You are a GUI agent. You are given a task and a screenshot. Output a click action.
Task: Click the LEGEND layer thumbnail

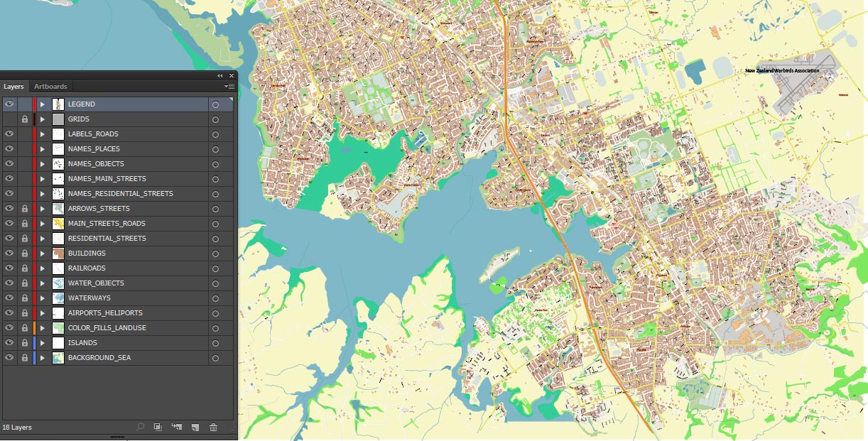(x=58, y=104)
